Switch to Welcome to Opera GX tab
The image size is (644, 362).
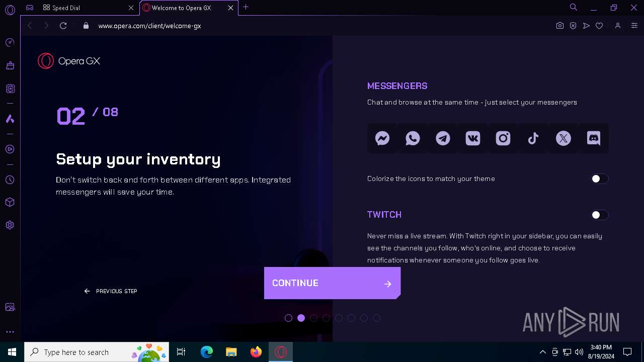point(189,8)
